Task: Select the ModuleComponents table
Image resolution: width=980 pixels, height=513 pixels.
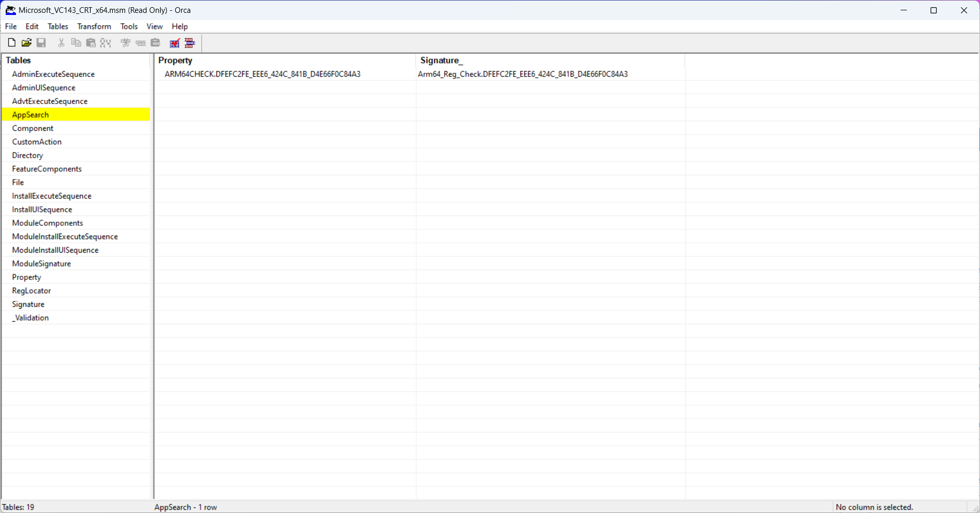Action: pyautogui.click(x=76, y=223)
